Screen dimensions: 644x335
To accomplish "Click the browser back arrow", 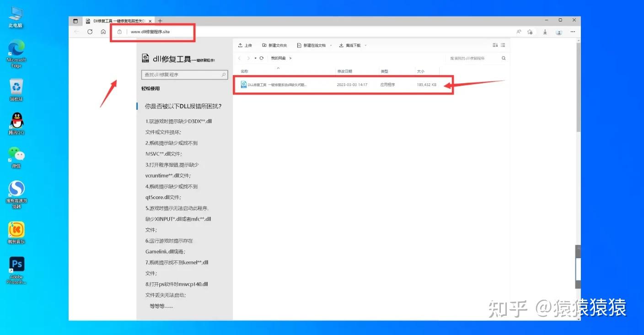I will click(76, 32).
